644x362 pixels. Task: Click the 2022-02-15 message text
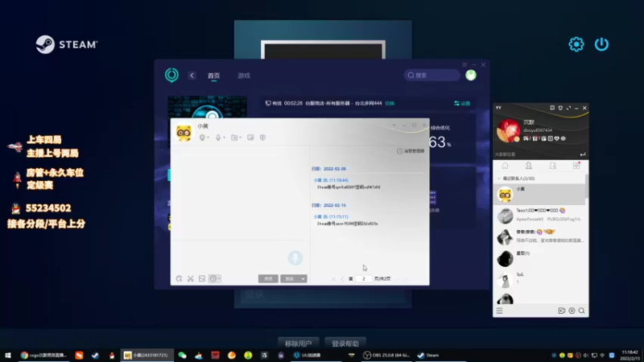click(348, 224)
